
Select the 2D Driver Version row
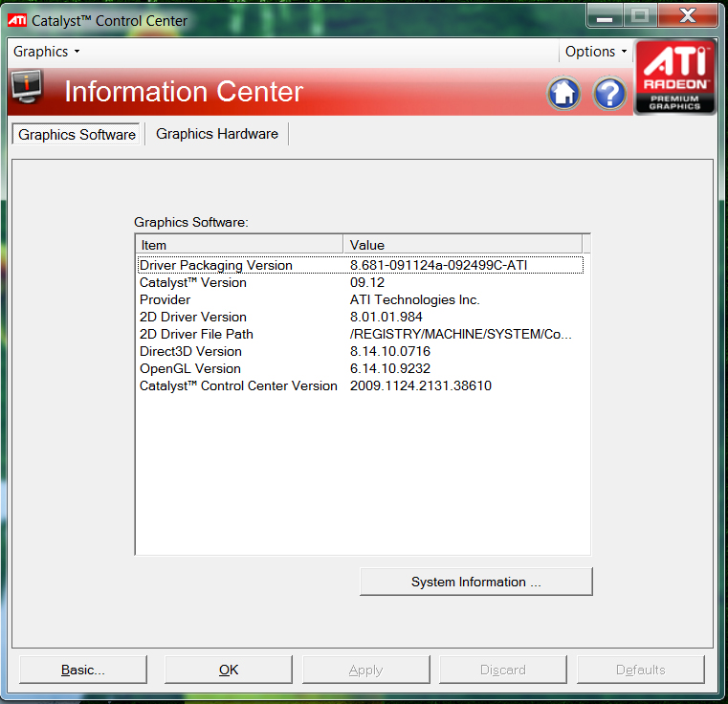click(x=361, y=317)
